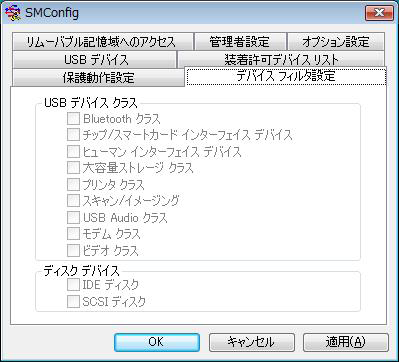Switch to the 管理者設定 tab
This screenshot has height=362, width=399.
239,42
